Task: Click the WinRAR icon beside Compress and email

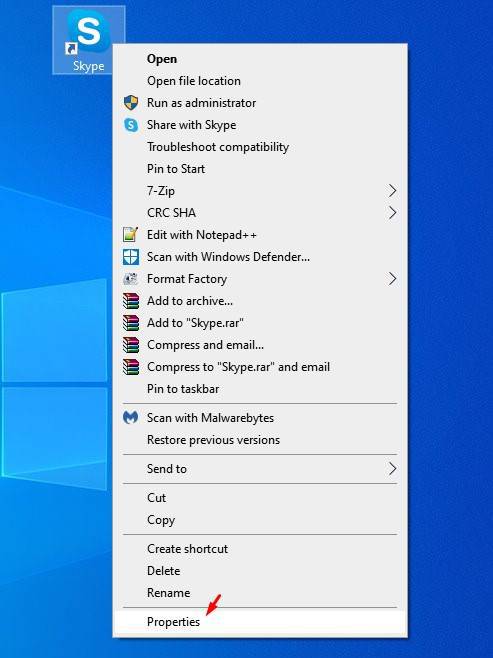Action: pyautogui.click(x=131, y=345)
